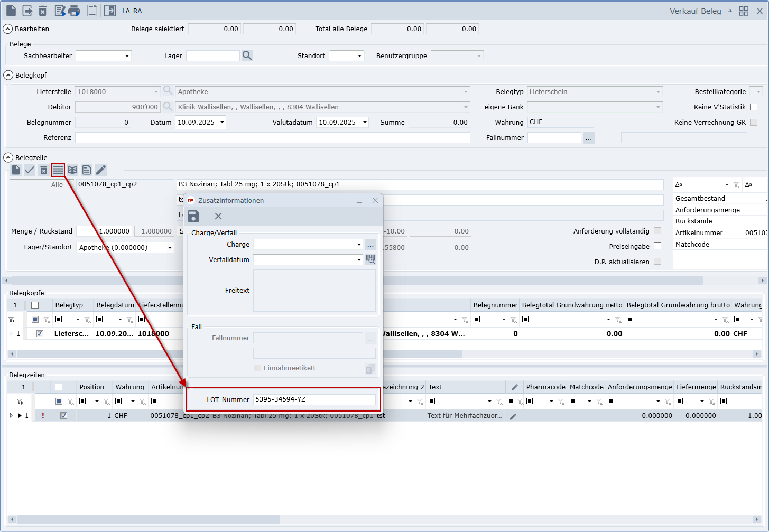Toggle the Preiseingabe checkbox
769x532 pixels.
(x=657, y=246)
